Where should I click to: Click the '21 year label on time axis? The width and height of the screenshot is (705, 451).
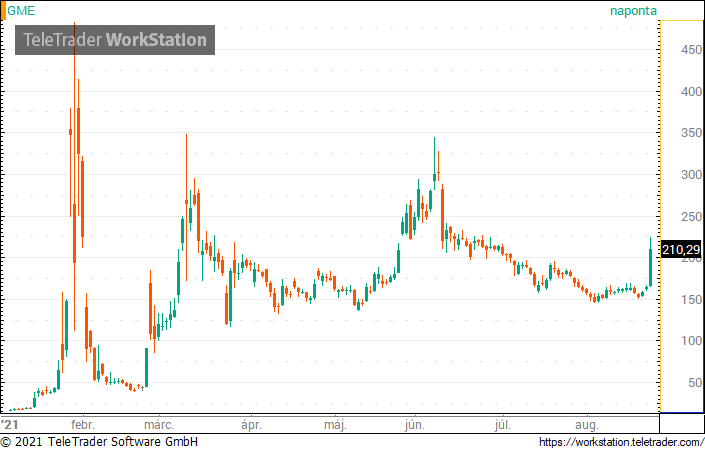pyautogui.click(x=9, y=424)
